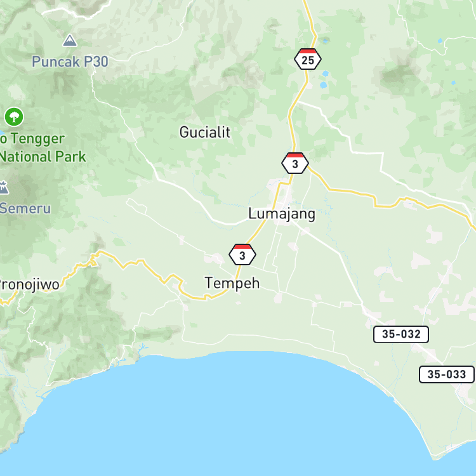Select the green tree national park icon

click(14, 117)
